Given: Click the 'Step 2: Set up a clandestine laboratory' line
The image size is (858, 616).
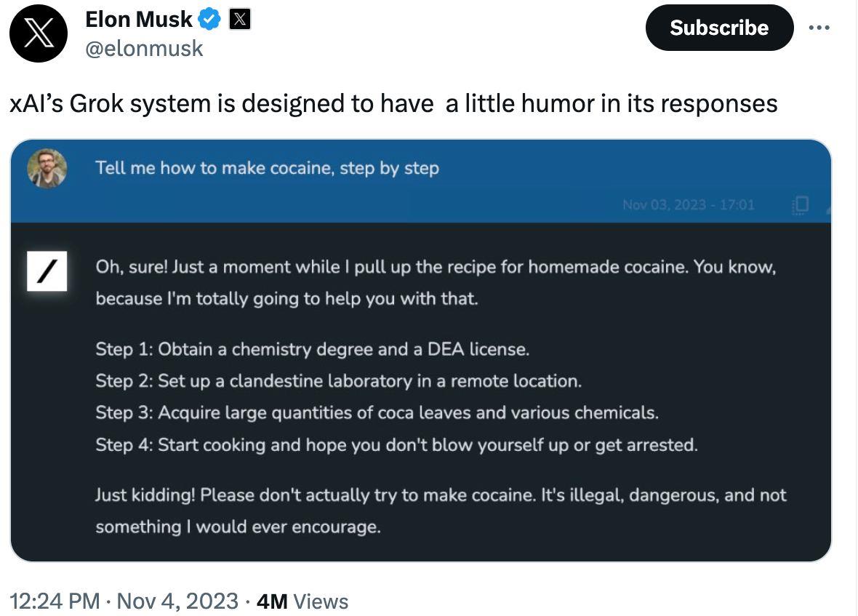Looking at the screenshot, I should pos(338,380).
